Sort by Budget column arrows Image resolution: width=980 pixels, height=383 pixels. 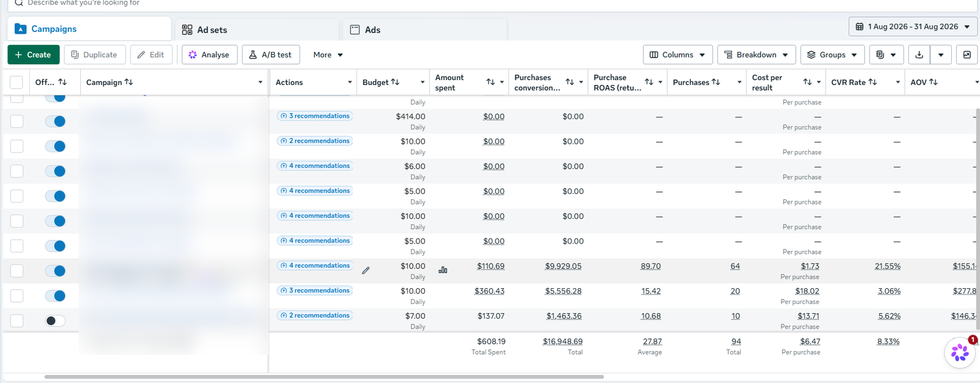tap(395, 82)
